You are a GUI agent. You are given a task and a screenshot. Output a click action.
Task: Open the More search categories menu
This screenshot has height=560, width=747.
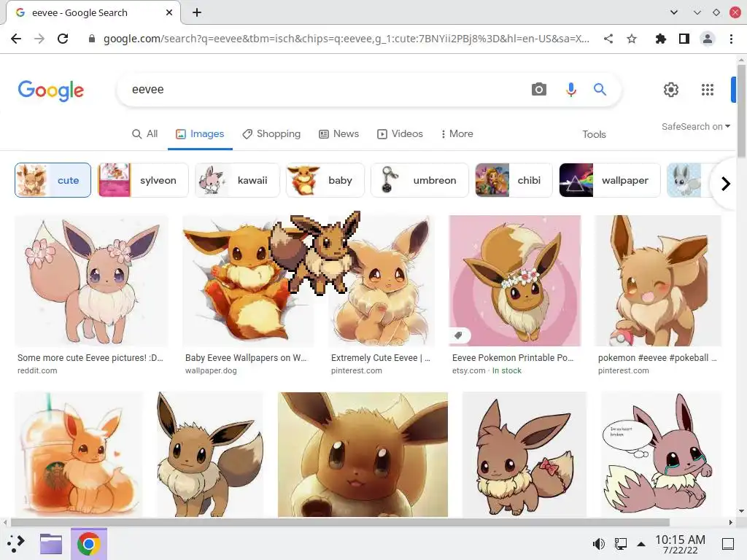coord(457,134)
